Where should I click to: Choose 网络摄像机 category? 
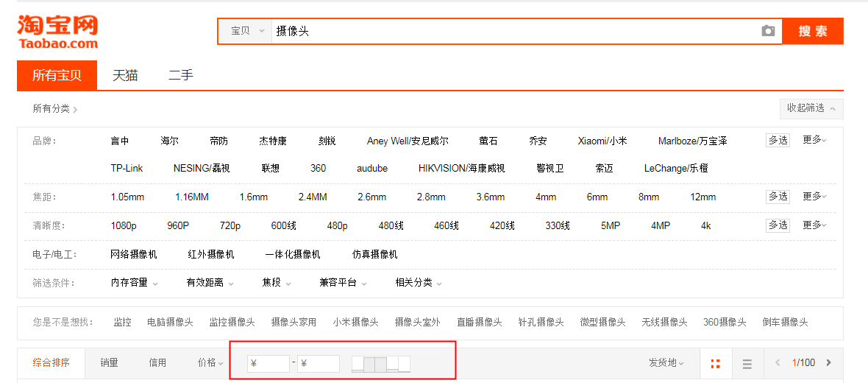tap(133, 254)
